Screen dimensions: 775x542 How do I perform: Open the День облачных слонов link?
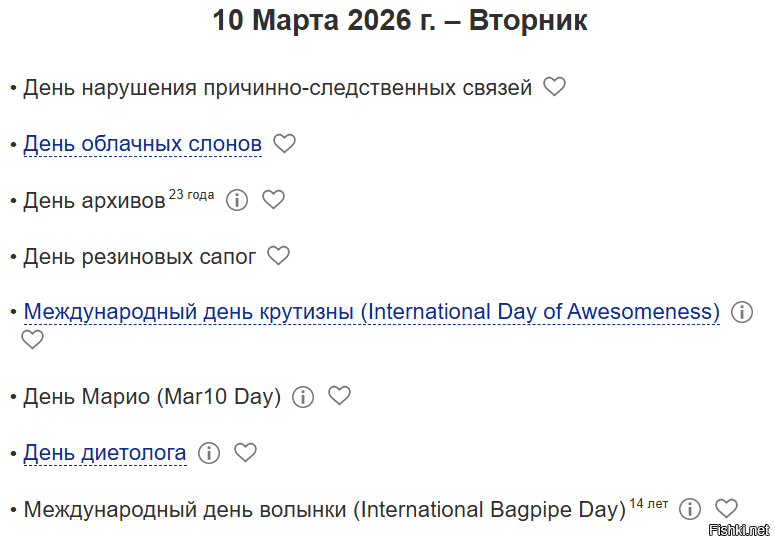click(x=142, y=144)
